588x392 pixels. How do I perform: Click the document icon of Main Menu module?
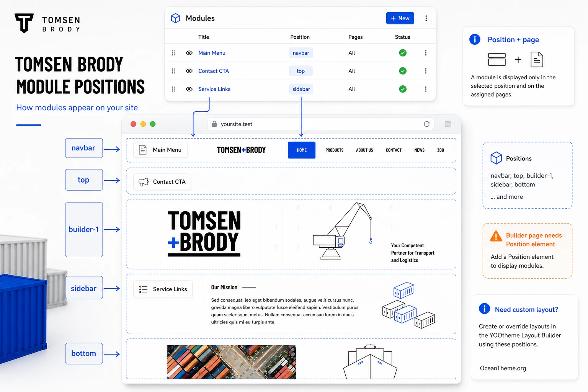[x=143, y=150]
